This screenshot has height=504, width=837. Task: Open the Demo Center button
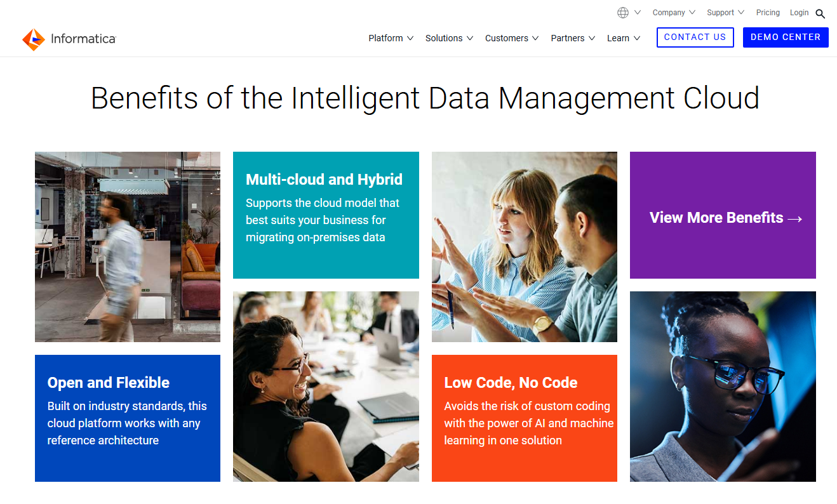point(786,37)
